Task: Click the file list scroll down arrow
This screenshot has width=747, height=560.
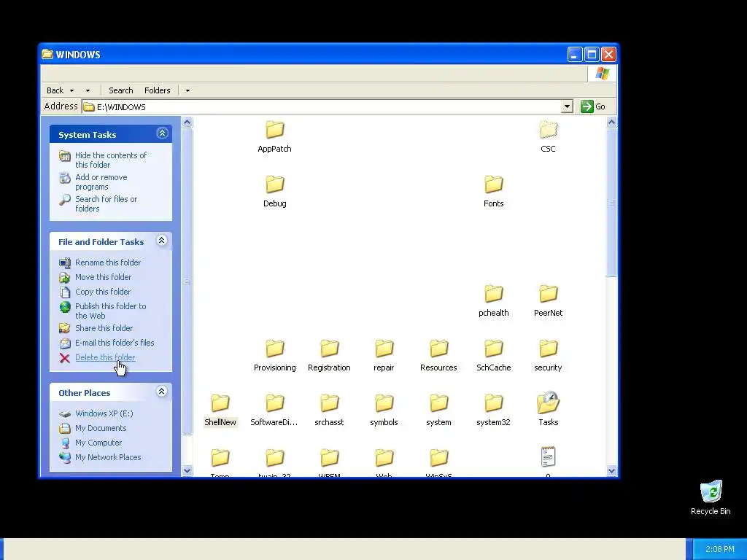Action: click(612, 470)
